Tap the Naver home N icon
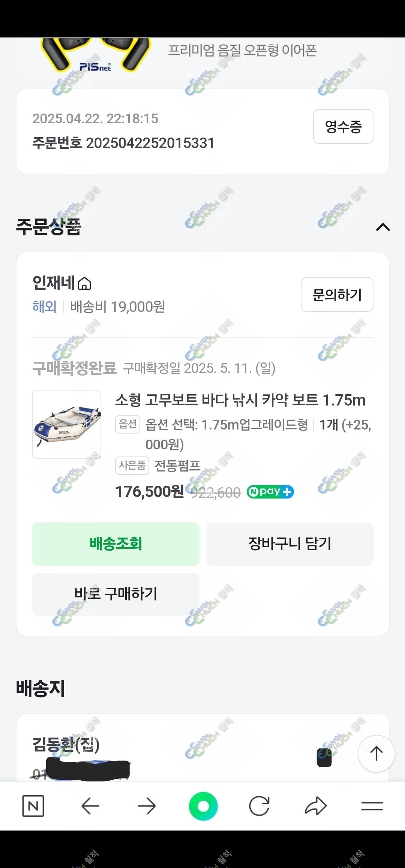 tap(33, 806)
